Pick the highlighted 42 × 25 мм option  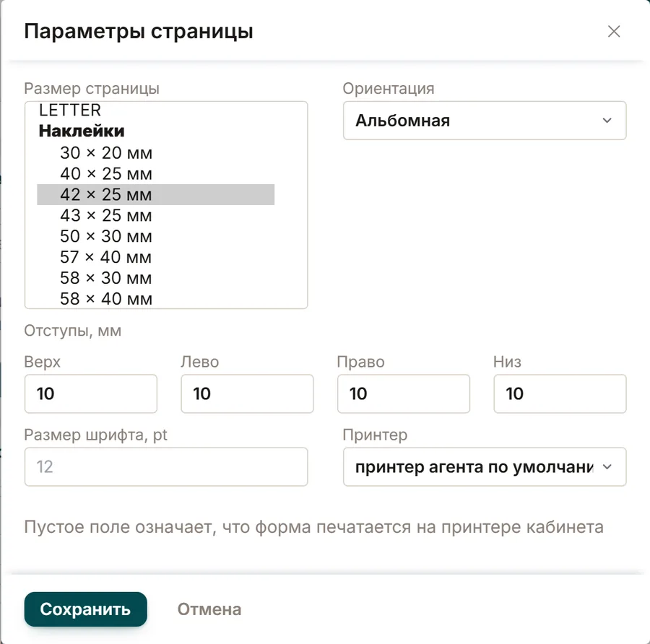tap(155, 194)
